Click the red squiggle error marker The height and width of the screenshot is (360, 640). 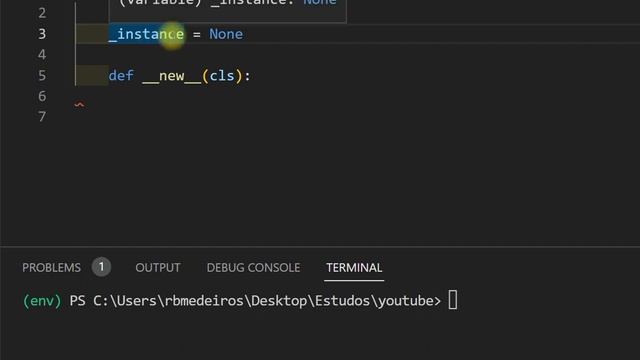pos(79,105)
